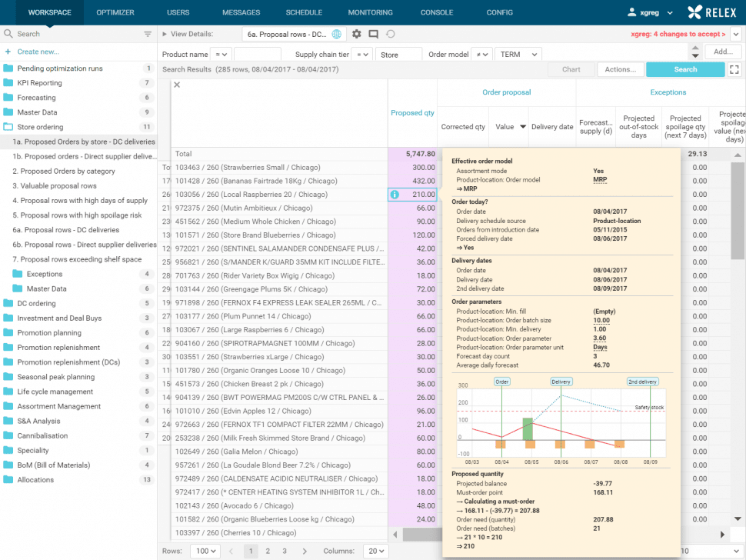The image size is (746, 560).
Task: Click the globe icon next to the view name
Action: pyautogui.click(x=335, y=34)
